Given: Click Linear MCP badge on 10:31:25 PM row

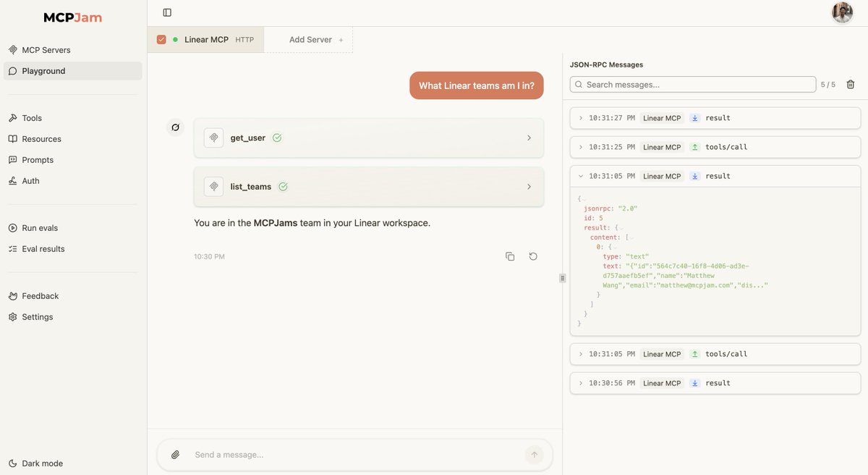Looking at the screenshot, I should 662,147.
